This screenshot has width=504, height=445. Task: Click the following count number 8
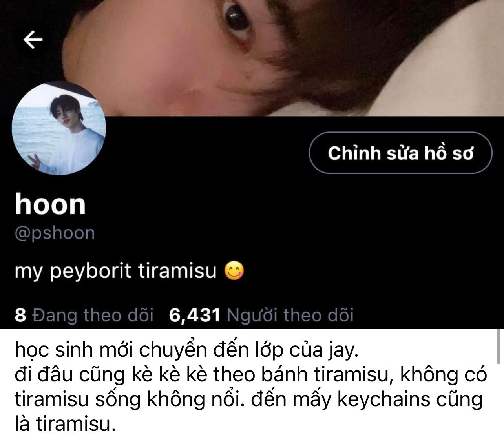click(x=20, y=315)
